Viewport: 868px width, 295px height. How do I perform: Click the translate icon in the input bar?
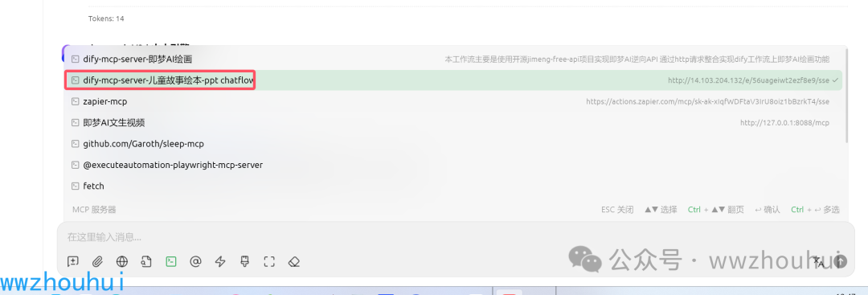click(x=819, y=262)
